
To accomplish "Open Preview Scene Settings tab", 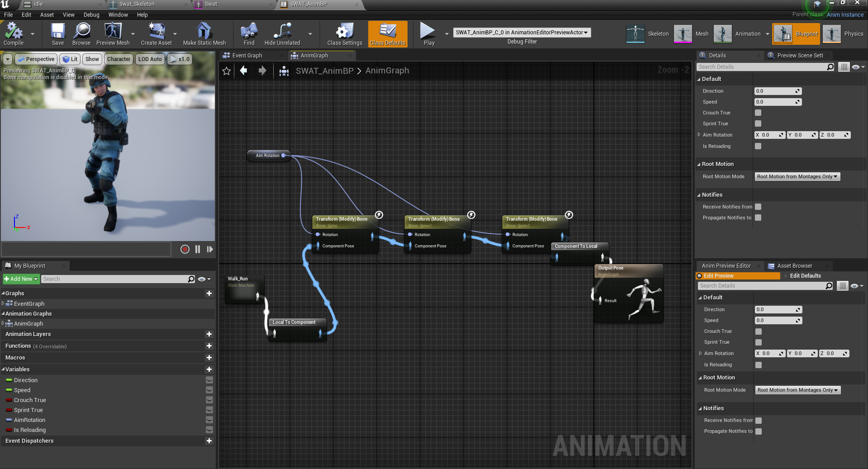I will (800, 56).
